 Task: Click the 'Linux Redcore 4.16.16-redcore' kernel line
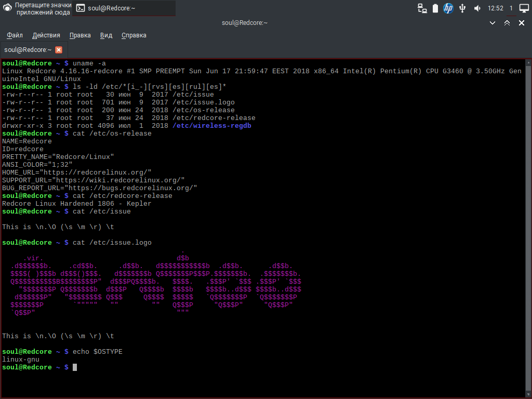262,71
